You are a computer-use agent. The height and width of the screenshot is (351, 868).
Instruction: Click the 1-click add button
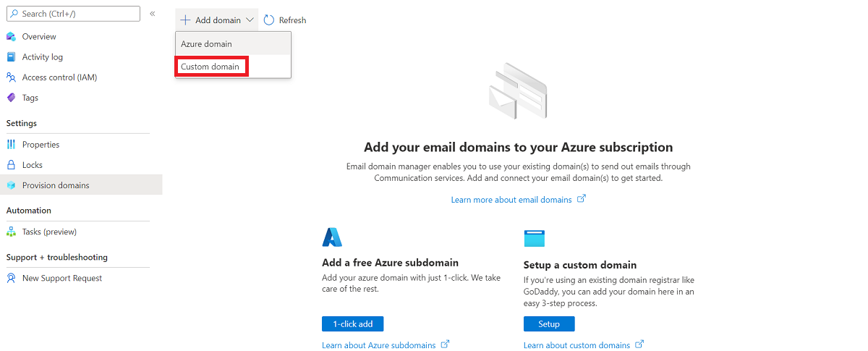[352, 323]
